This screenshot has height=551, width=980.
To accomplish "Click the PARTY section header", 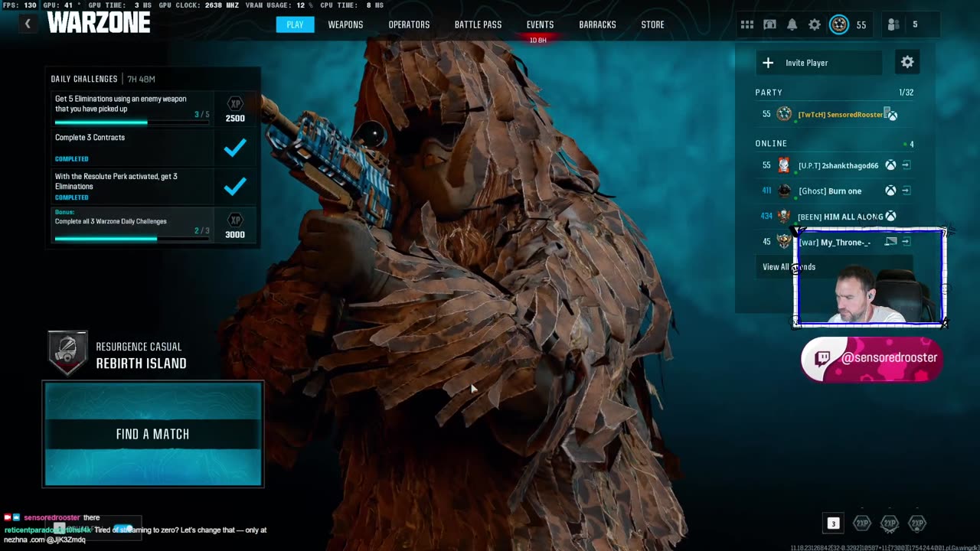I will [769, 93].
